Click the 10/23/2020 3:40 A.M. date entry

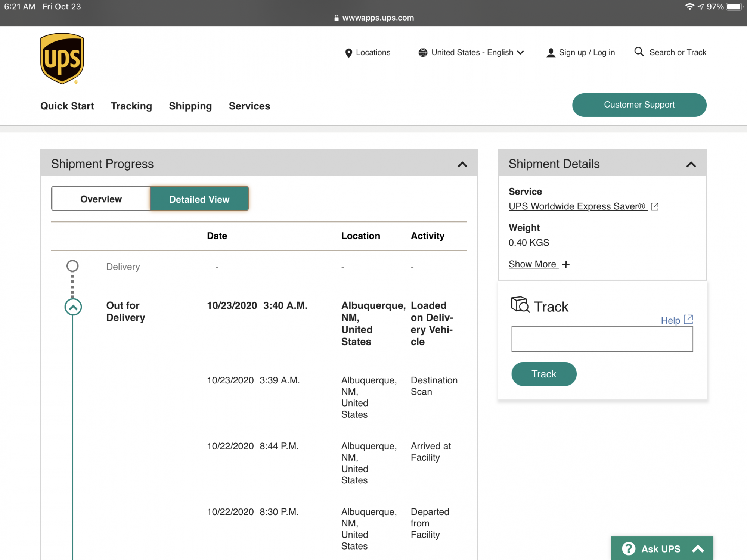[257, 305]
